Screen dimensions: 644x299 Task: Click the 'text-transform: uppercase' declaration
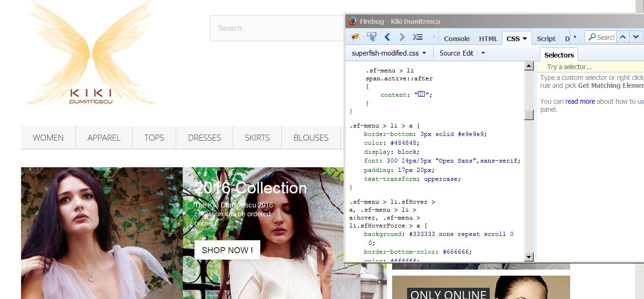pyautogui.click(x=413, y=179)
